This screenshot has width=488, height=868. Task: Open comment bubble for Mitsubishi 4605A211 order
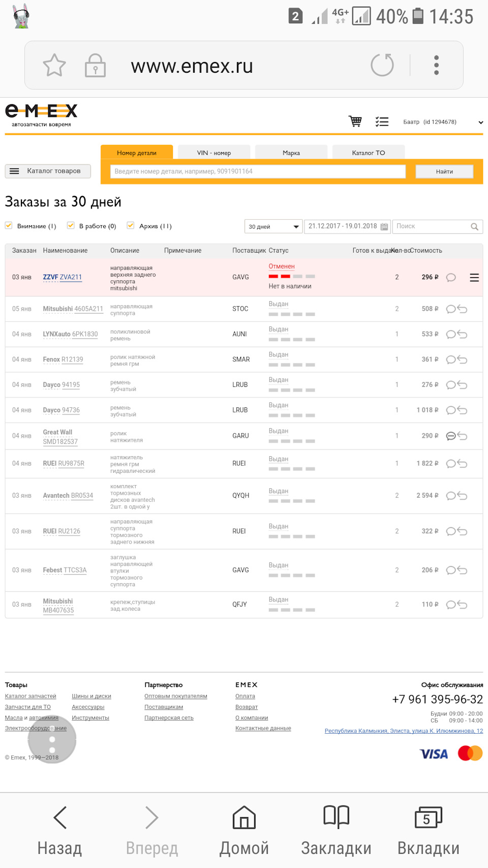(x=450, y=309)
